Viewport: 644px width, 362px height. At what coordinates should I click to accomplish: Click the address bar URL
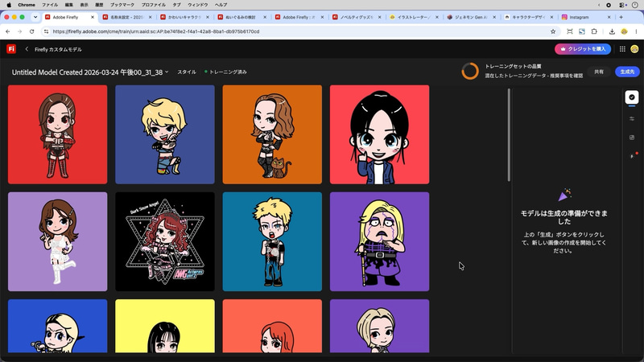click(x=155, y=31)
